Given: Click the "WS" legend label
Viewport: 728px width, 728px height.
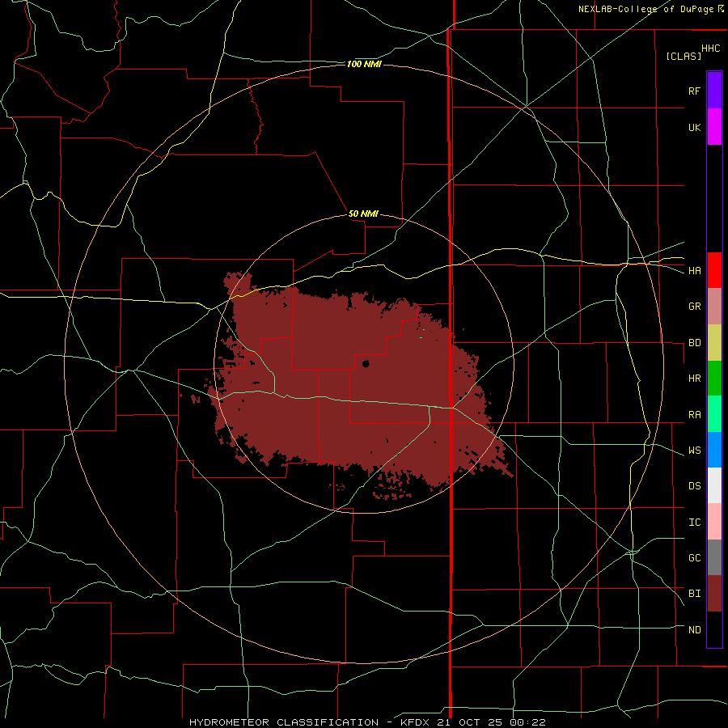Looking at the screenshot, I should point(694,451).
